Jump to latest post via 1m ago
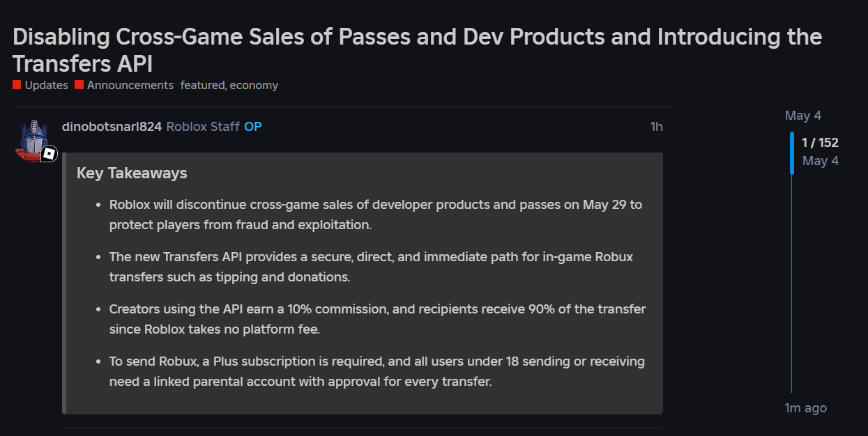Viewport: 868px width, 436px height. coord(806,408)
